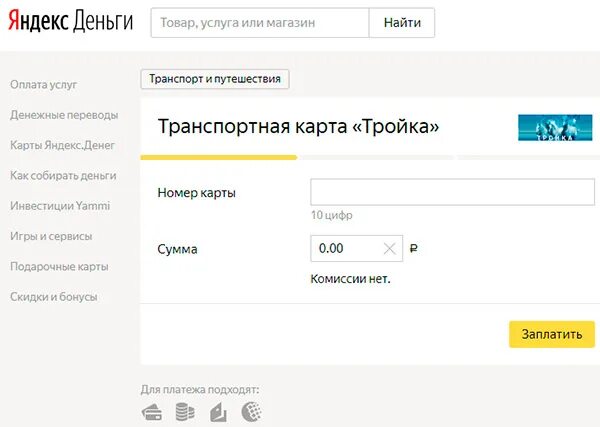Click the Транспорт и путешествия category button
The height and width of the screenshot is (427, 600).
point(215,79)
